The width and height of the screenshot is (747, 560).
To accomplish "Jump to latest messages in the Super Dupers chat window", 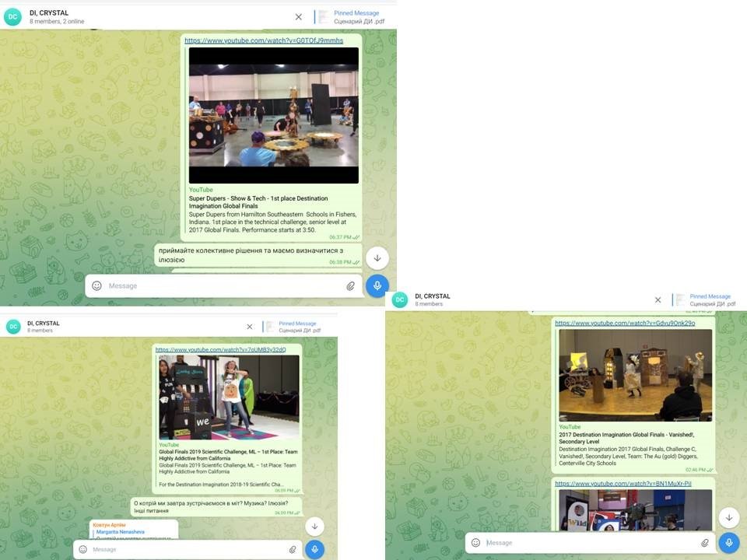I will tap(377, 258).
